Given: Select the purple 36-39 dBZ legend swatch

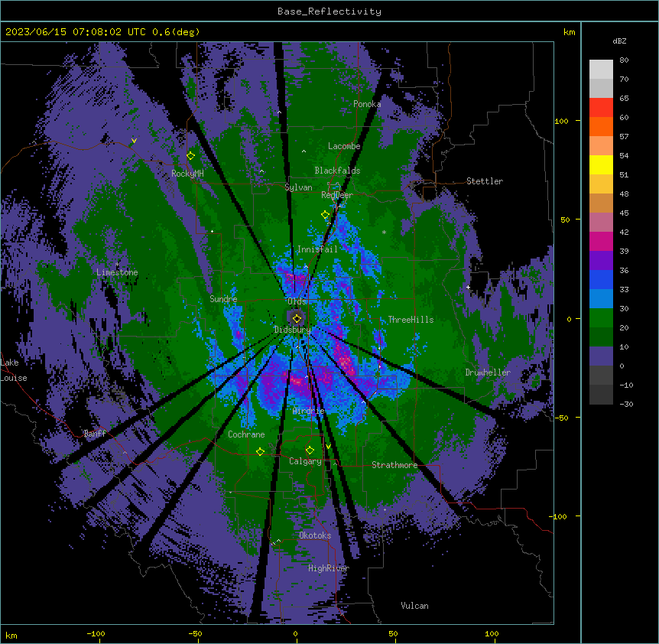Looking at the screenshot, I should click(601, 261).
